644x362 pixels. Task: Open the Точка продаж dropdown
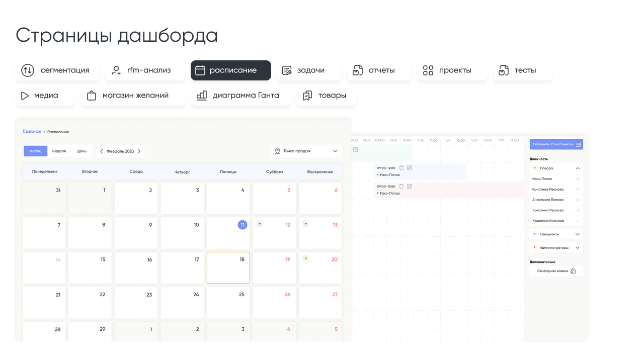306,151
